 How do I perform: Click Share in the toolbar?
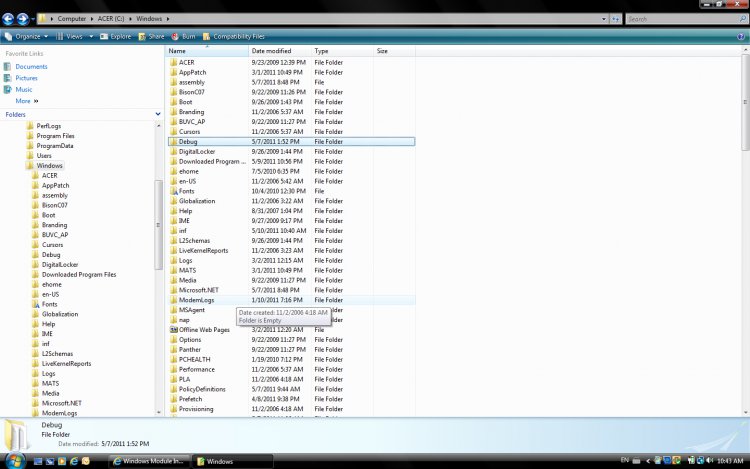pyautogui.click(x=151, y=36)
